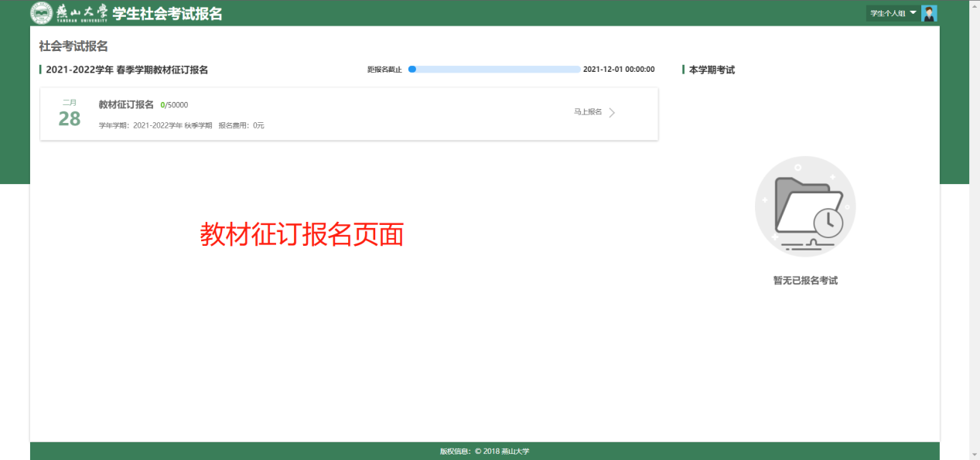Click the user avatar in header
Screen dimensions: 980x460
(x=929, y=13)
